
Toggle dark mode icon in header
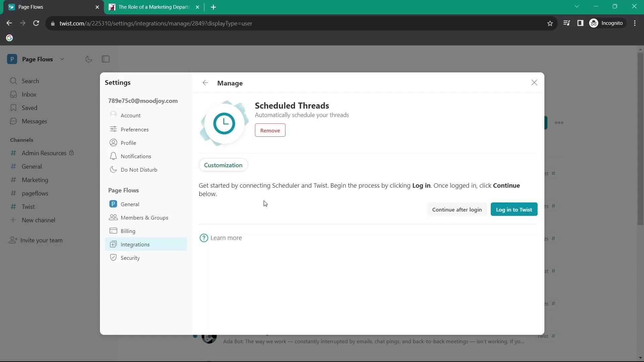point(89,59)
